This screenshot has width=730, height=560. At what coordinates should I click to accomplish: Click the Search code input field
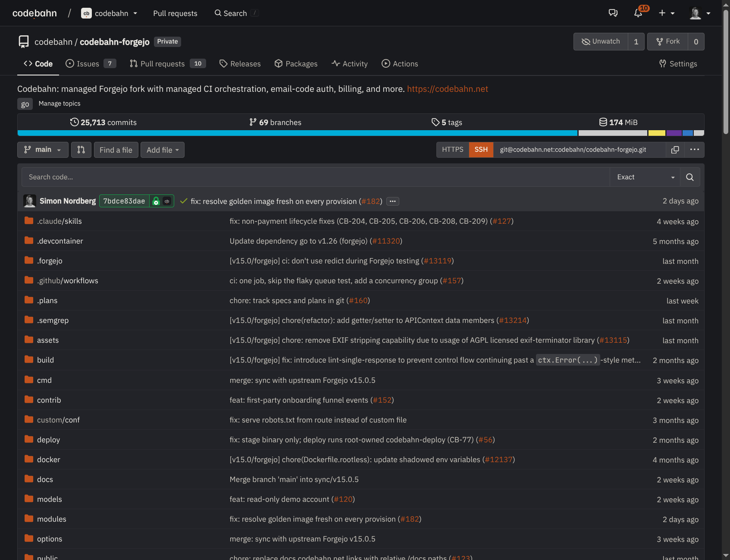(x=316, y=177)
